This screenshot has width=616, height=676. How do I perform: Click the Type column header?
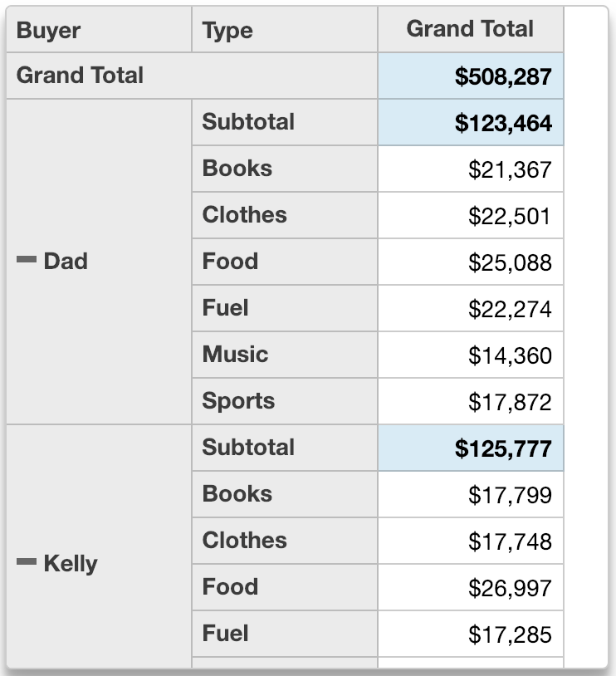227,31
